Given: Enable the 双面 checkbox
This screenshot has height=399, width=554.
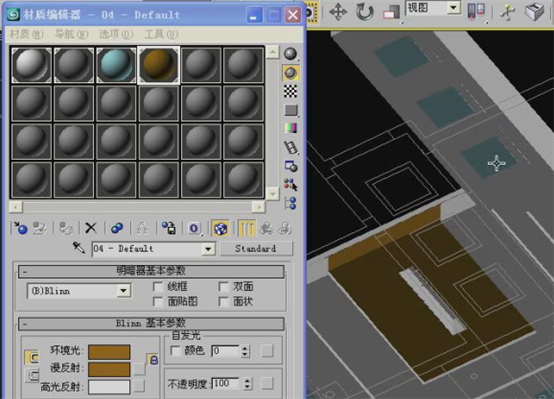Looking at the screenshot, I should coord(224,286).
